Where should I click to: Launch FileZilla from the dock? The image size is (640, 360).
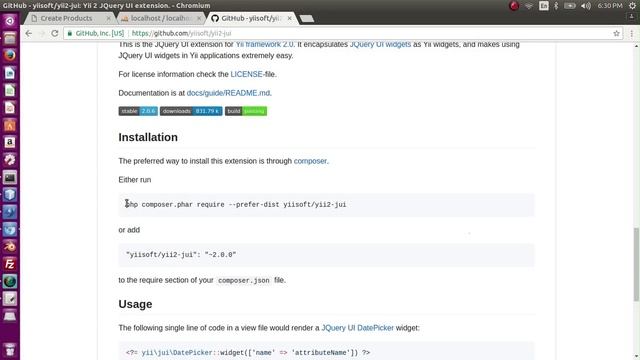[x=10, y=264]
